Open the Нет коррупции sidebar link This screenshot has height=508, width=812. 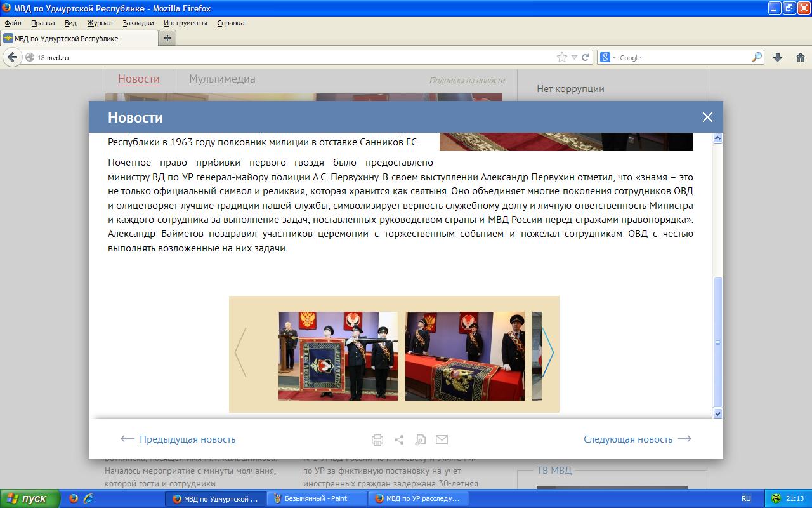(570, 89)
